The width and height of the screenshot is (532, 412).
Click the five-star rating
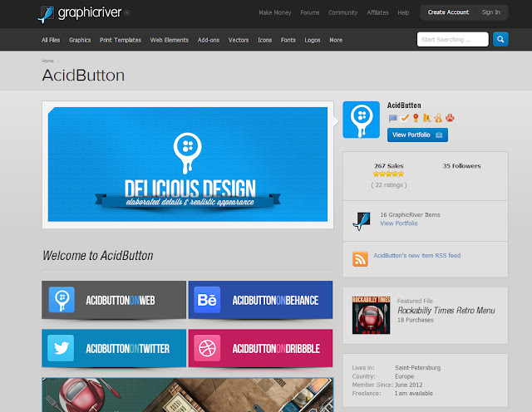coord(388,174)
